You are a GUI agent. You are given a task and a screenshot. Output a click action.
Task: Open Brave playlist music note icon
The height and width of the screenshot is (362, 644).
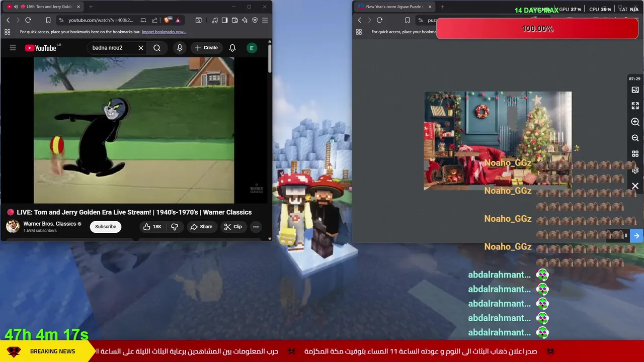215,20
